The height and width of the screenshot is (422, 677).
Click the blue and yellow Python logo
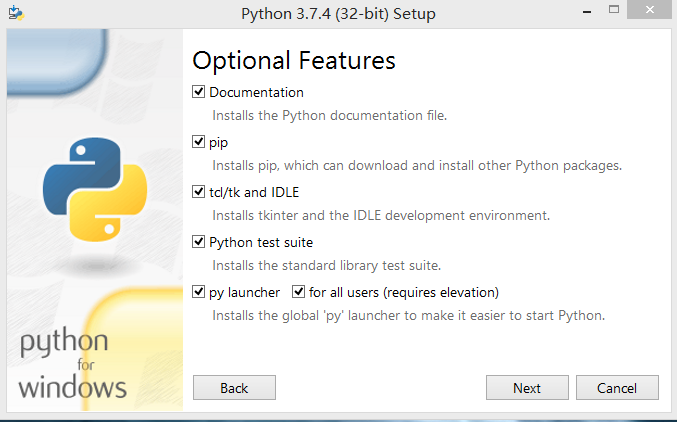(95, 190)
